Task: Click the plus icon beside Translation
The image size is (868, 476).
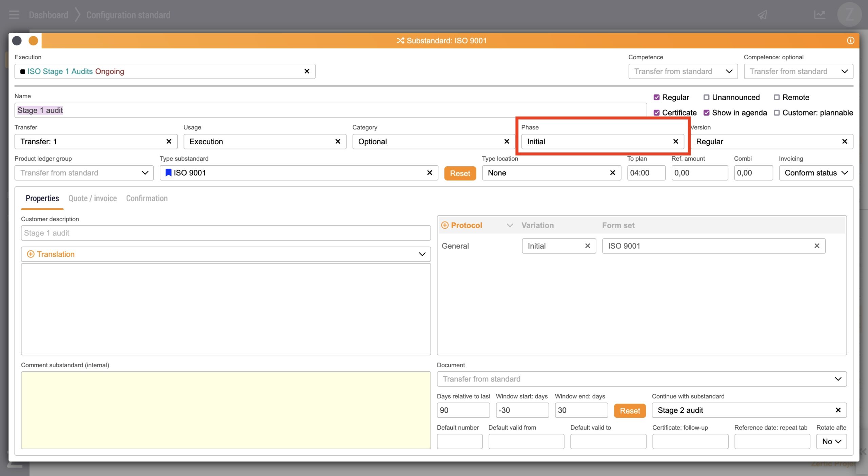Action: [x=31, y=254]
